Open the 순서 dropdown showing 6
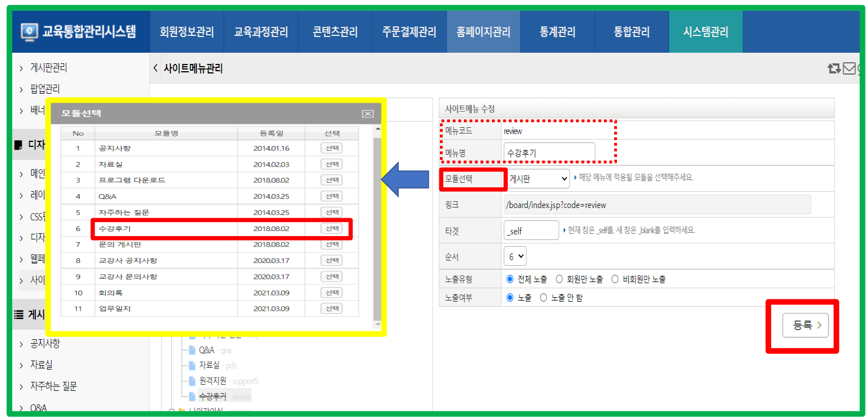 [515, 256]
